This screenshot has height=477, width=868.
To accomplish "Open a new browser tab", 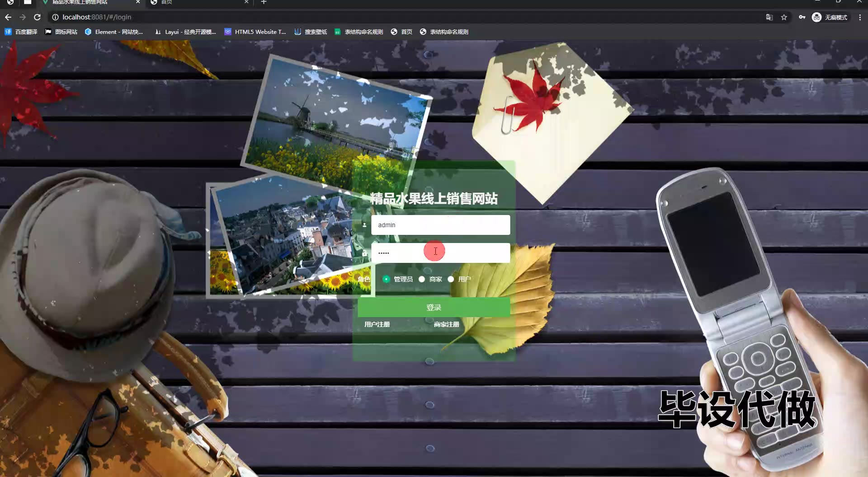I will click(264, 2).
